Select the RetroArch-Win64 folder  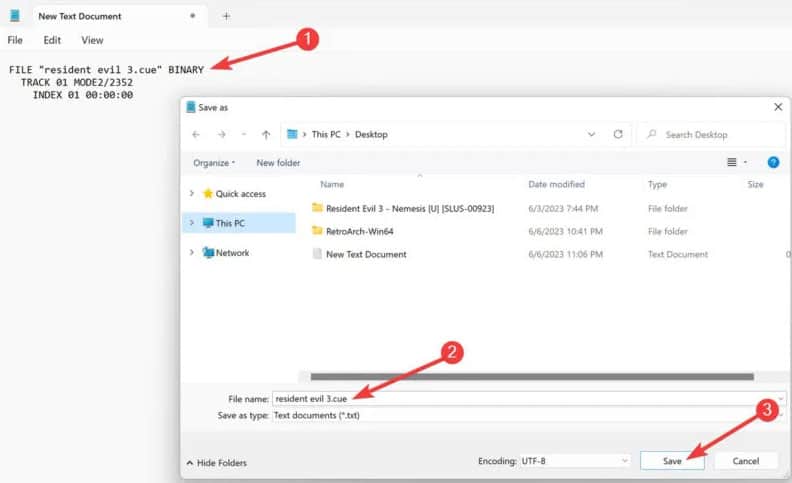pos(360,231)
